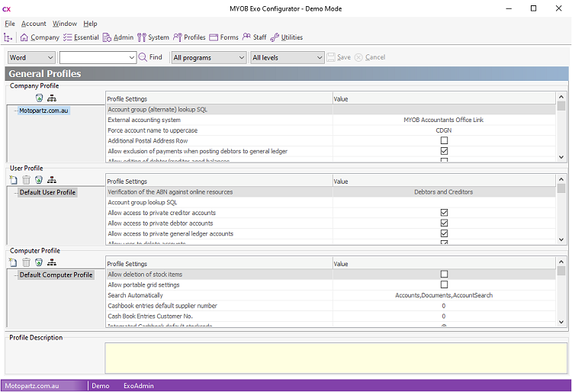The image size is (572, 392).
Task: Toggle Allow deletion of stock items
Action: (x=444, y=275)
